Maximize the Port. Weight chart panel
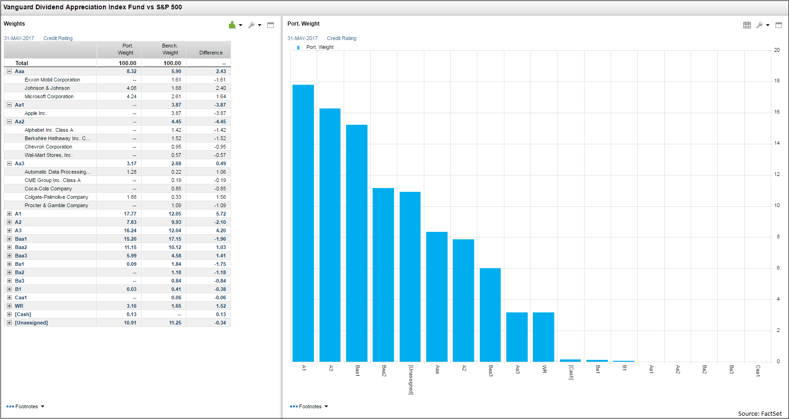The width and height of the screenshot is (789, 419). tap(779, 25)
